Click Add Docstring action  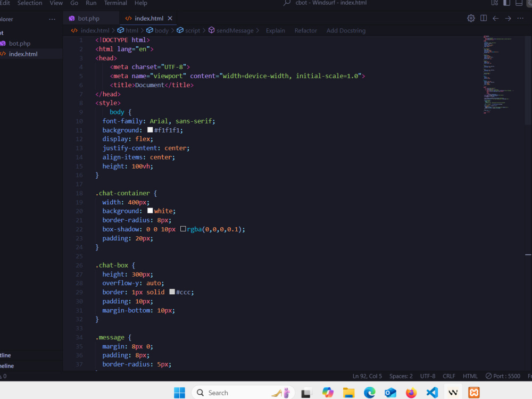point(346,30)
